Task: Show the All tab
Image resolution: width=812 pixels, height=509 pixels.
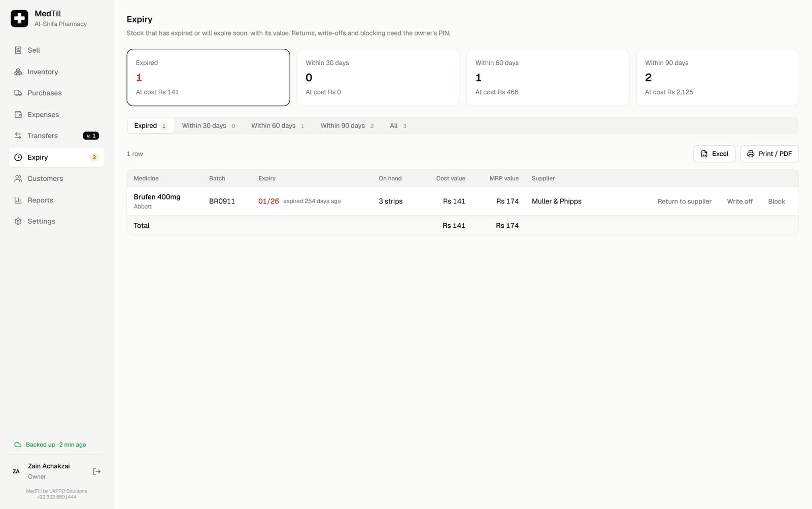Action: click(x=398, y=126)
